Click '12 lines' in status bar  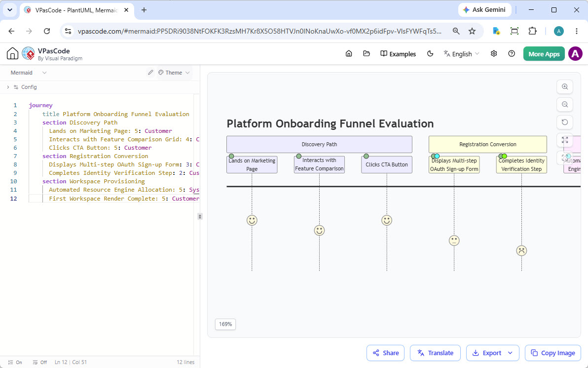[185, 363]
